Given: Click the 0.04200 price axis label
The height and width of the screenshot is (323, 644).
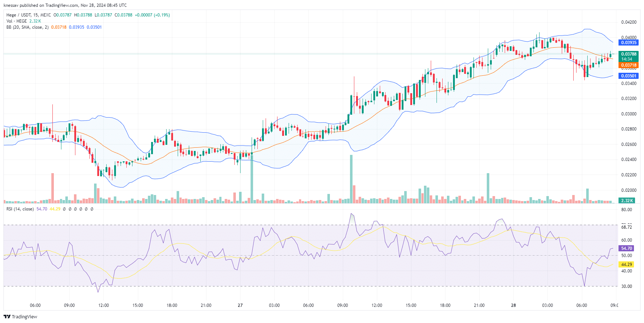Looking at the screenshot, I should 629,22.
